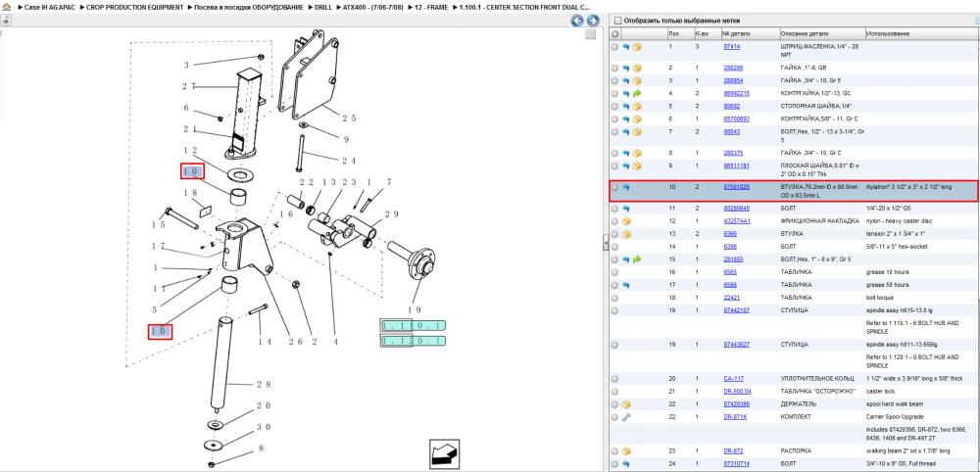Click blue arrow icon for part 87501820

625,187
